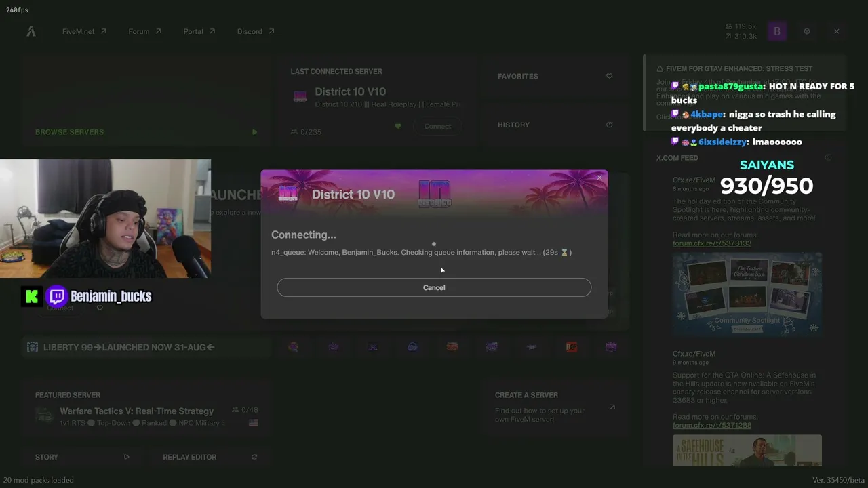Click the 0/48 player count on Warfare Tactics

click(x=245, y=410)
